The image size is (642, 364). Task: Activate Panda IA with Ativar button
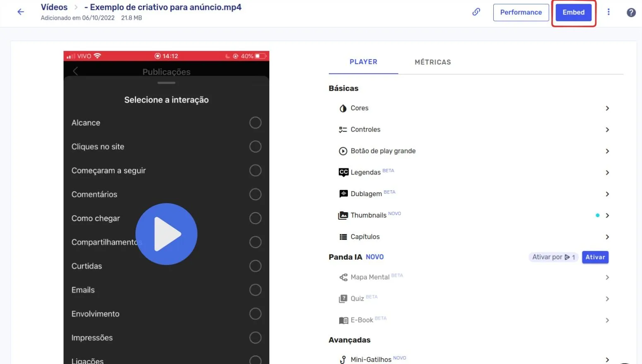595,257
